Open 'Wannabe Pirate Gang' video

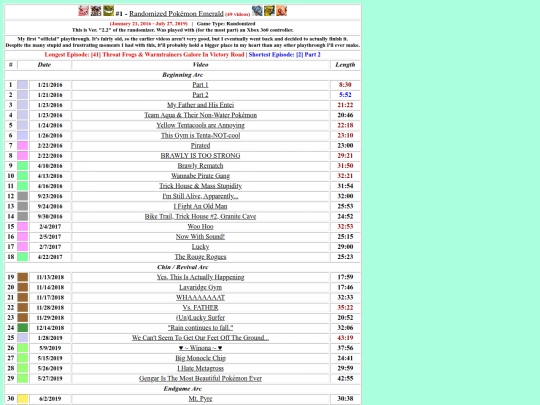pos(200,176)
